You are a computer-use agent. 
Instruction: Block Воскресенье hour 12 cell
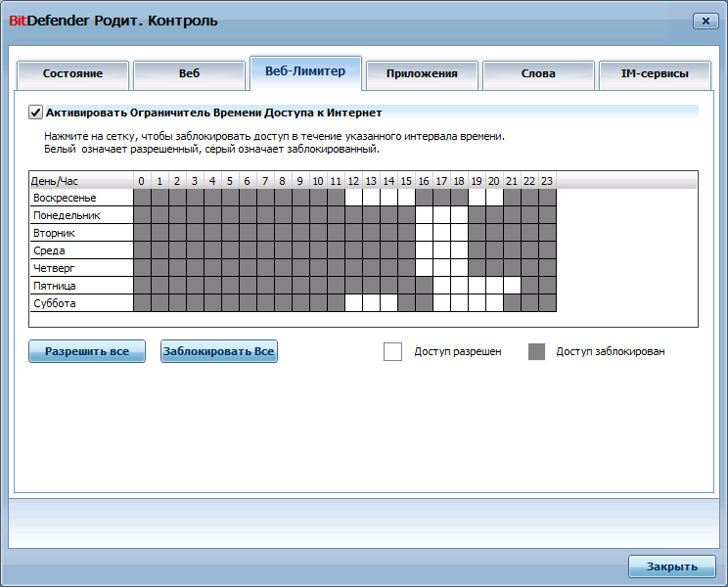354,198
